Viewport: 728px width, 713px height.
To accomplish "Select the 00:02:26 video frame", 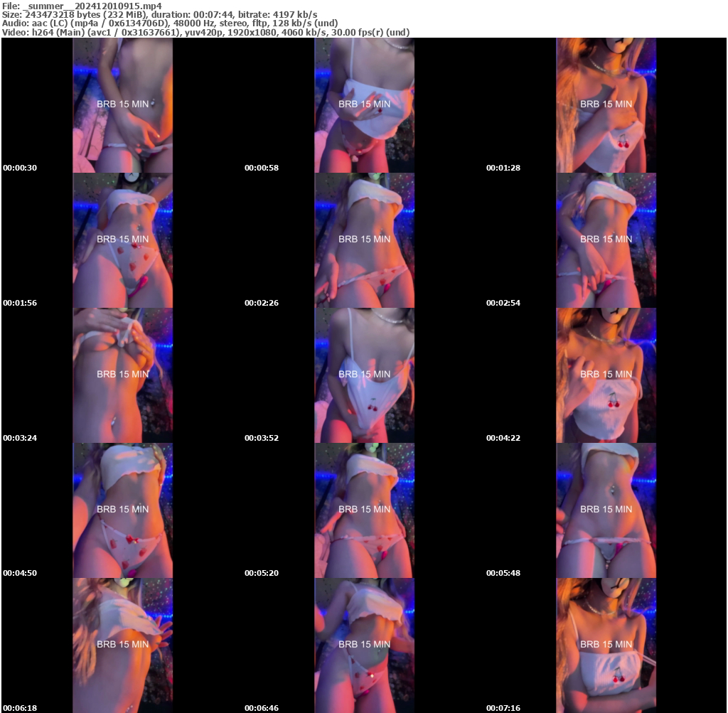I will (364, 240).
